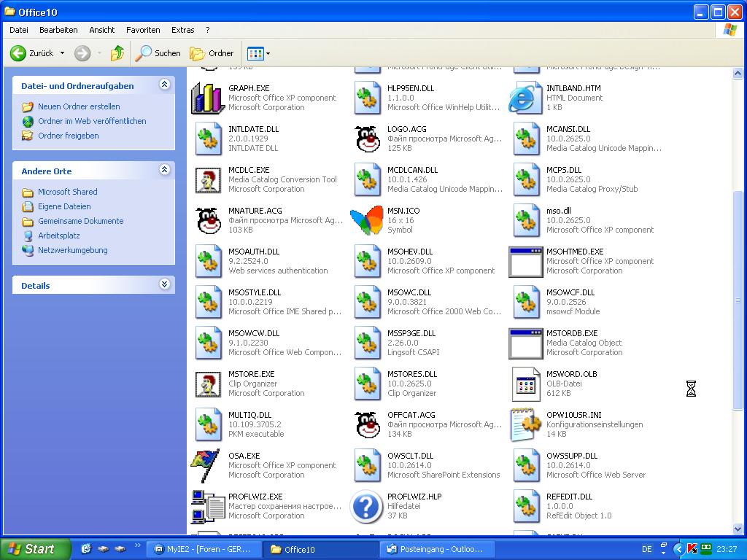Select the MSOHTMED.EXE window icon
The height and width of the screenshot is (560, 747).
pyautogui.click(x=526, y=262)
